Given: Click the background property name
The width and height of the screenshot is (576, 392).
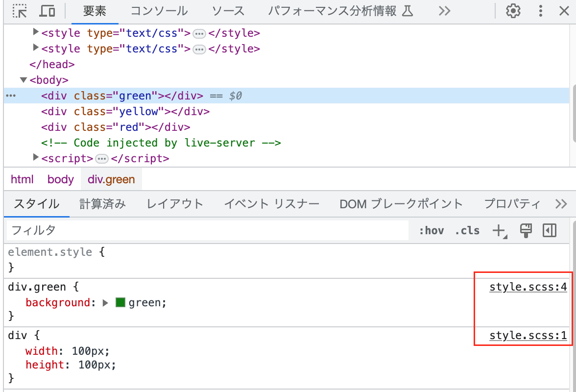Looking at the screenshot, I should point(58,303).
